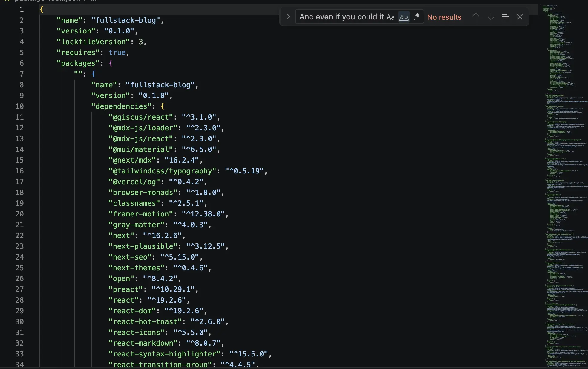Click the 'true' value on the requires line
The width and height of the screenshot is (588, 369).
117,52
